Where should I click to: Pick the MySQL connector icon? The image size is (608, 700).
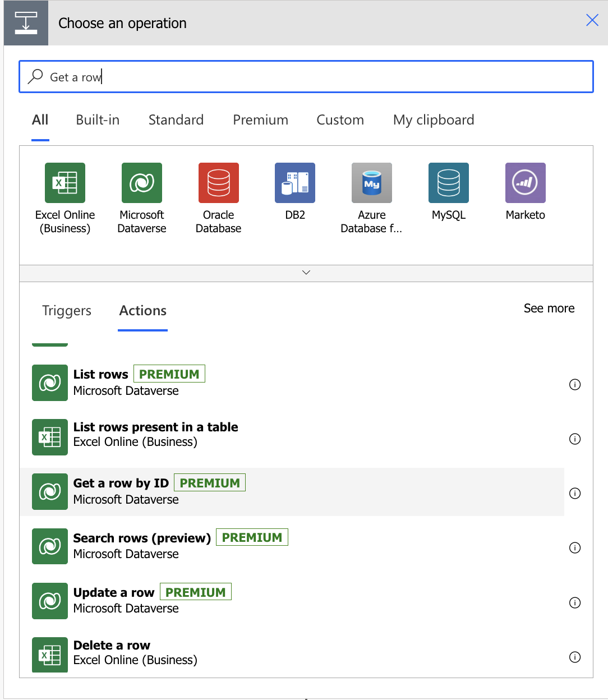pyautogui.click(x=449, y=183)
